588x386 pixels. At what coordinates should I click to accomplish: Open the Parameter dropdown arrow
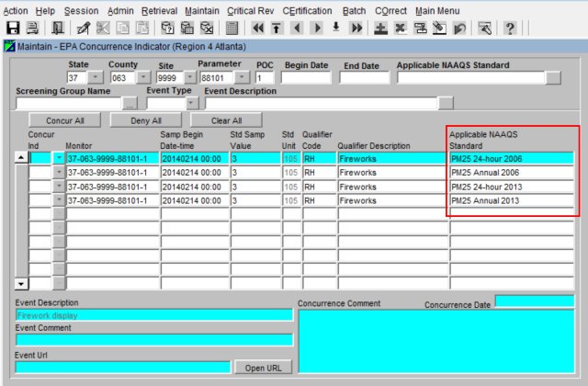point(242,77)
